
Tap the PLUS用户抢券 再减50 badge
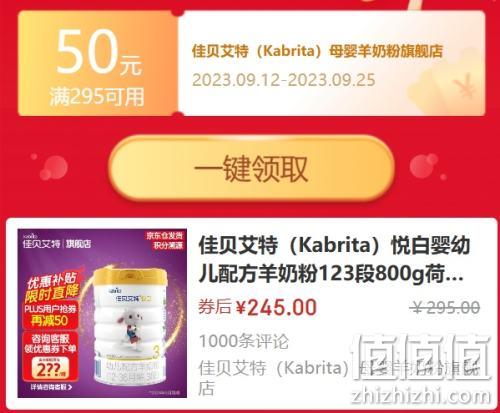pyautogui.click(x=50, y=315)
